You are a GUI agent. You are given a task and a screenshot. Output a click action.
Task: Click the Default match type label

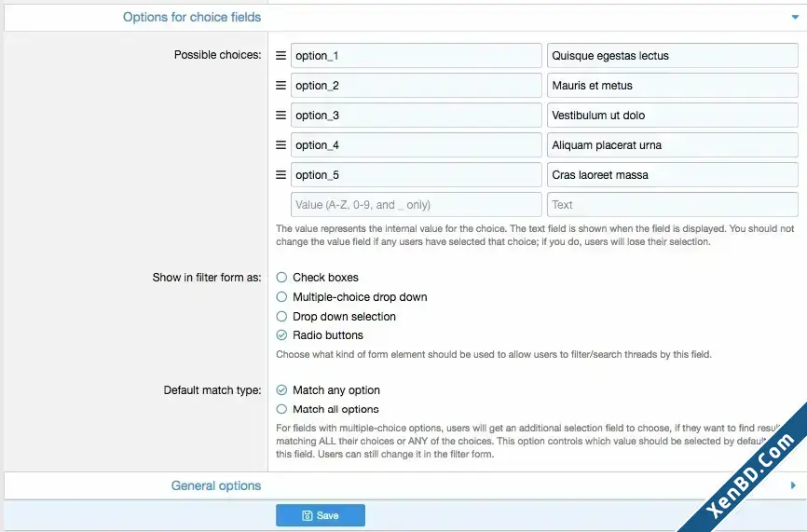(x=212, y=390)
